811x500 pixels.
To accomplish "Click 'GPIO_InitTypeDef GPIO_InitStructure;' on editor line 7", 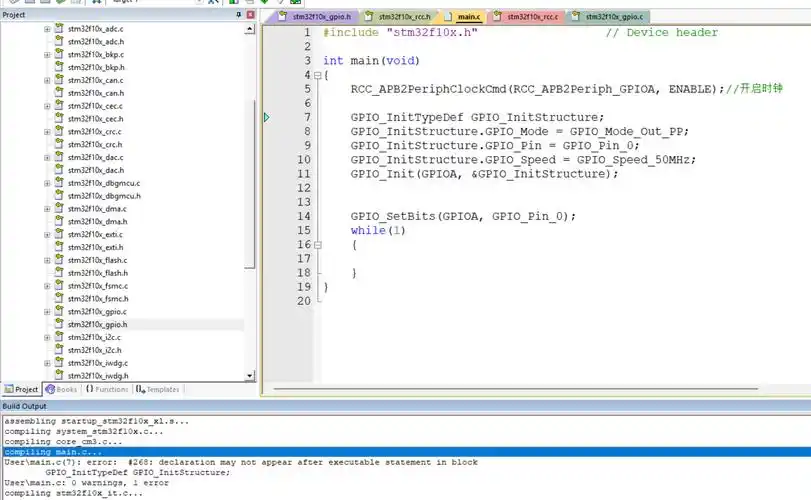I will pyautogui.click(x=477, y=117).
